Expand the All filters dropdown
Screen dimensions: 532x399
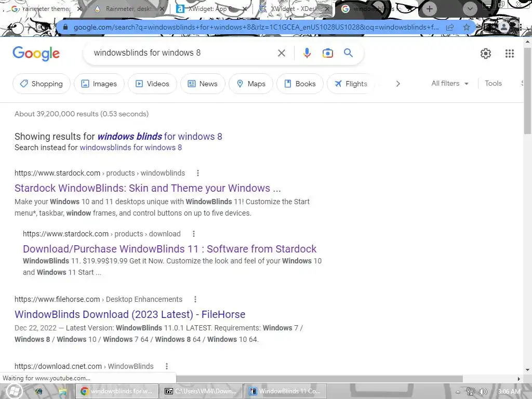(x=450, y=84)
